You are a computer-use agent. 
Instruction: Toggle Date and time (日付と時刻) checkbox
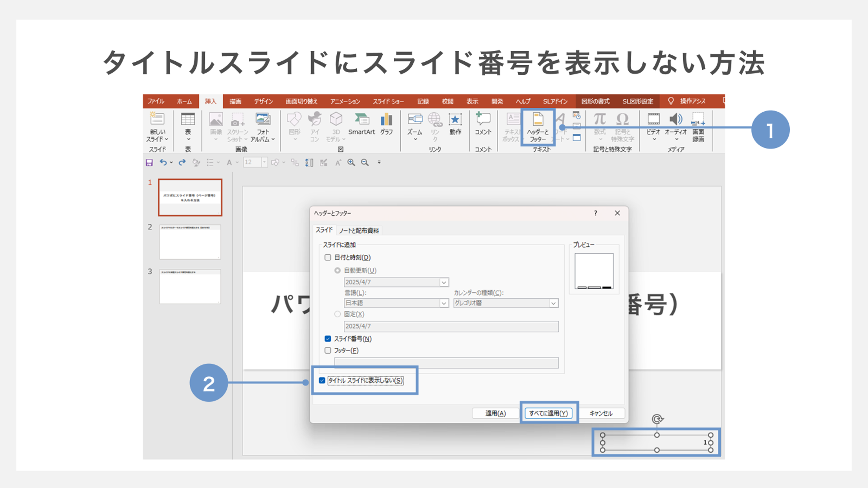(x=328, y=257)
